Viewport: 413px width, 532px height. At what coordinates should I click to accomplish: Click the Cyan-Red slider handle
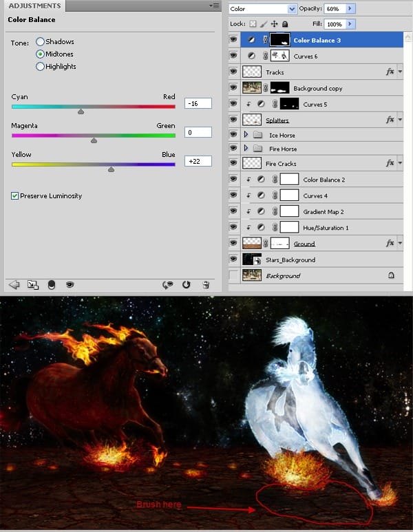click(x=81, y=111)
